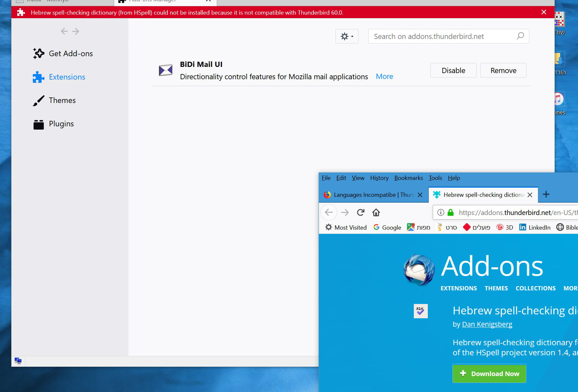Open the 3D bookmark
The image size is (578, 392).
pos(505,227)
